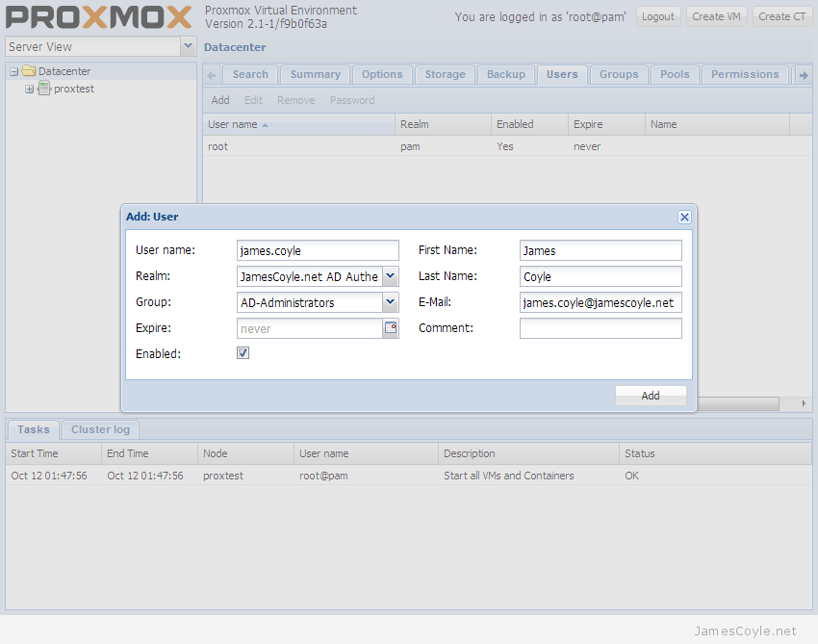Image resolution: width=818 pixels, height=644 pixels.
Task: Expand the proxtest tree node
Action: point(29,90)
